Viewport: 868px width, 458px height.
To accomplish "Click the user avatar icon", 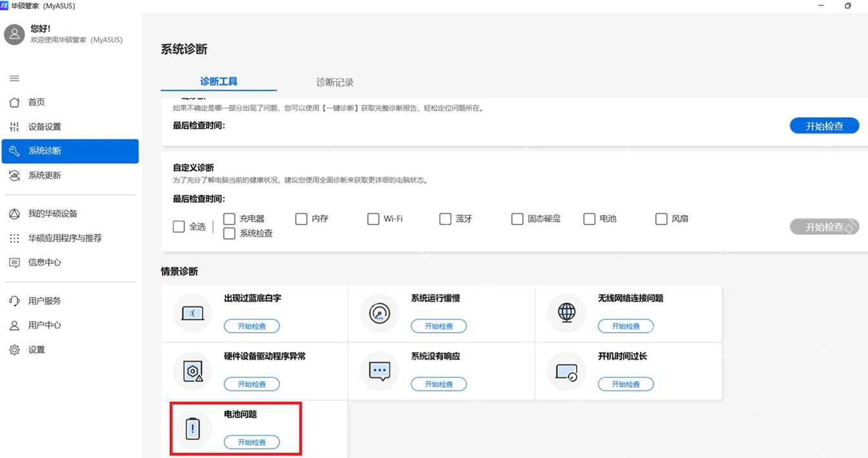I will point(15,34).
